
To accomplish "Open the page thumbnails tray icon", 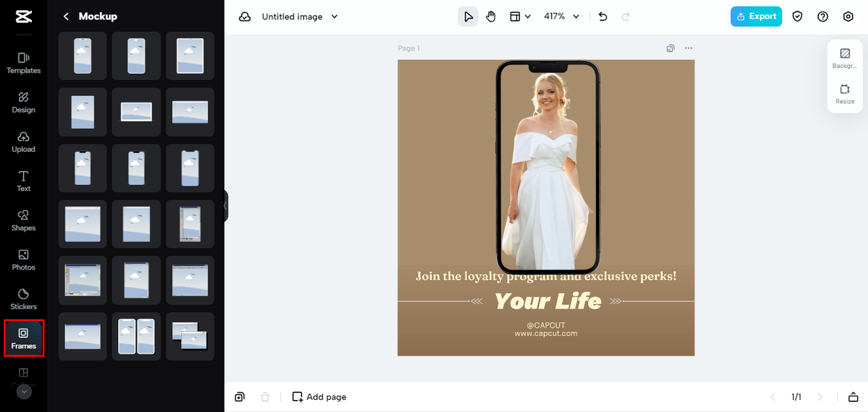I will [x=853, y=397].
